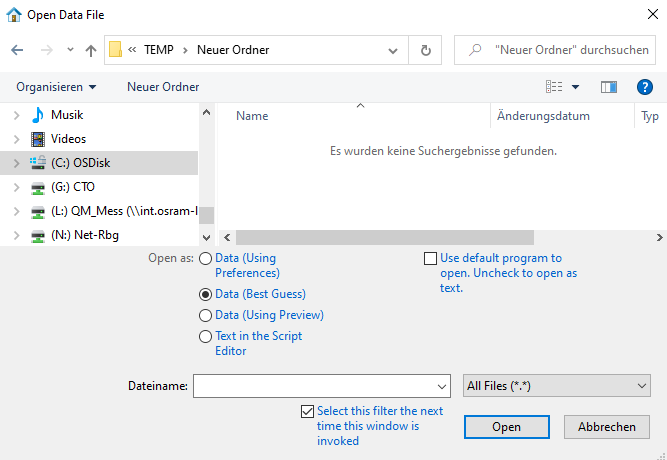667x460 pixels.
Task: Click the Back navigation arrow
Action: (17, 50)
